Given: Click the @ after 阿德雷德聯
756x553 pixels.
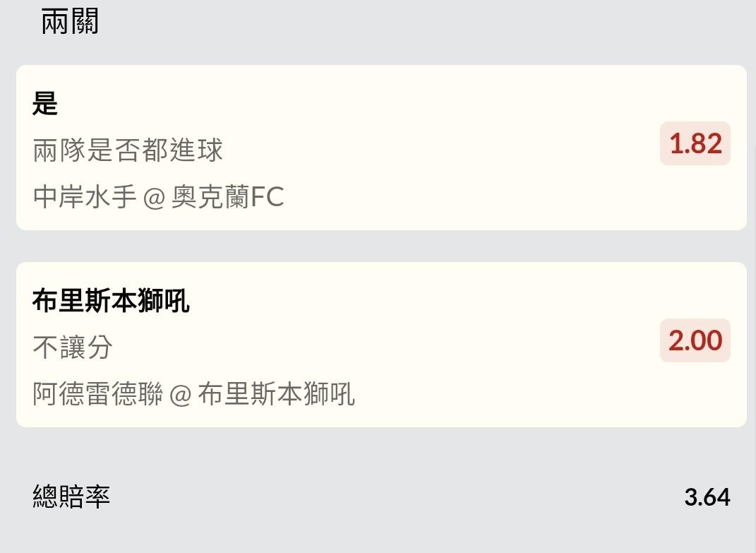Looking at the screenshot, I should click(x=181, y=394).
